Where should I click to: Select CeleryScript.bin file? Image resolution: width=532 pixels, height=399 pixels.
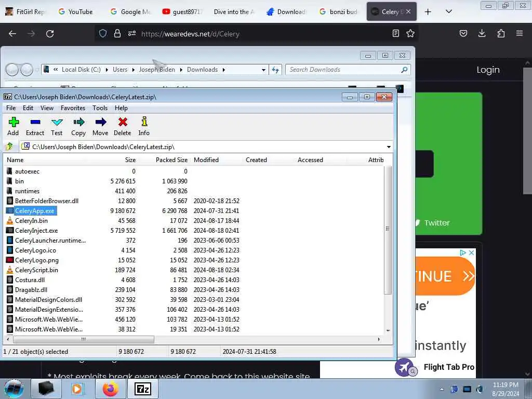click(x=36, y=270)
